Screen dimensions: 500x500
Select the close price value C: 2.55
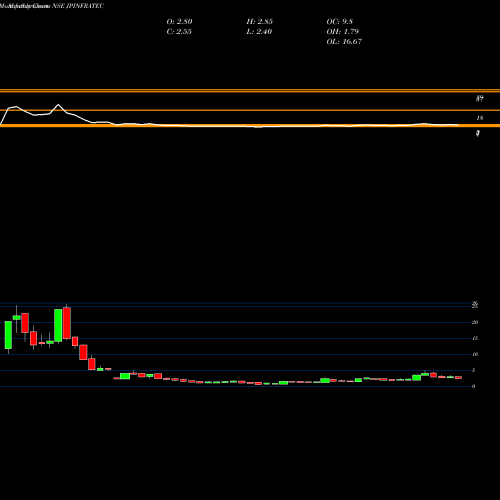coord(179,31)
